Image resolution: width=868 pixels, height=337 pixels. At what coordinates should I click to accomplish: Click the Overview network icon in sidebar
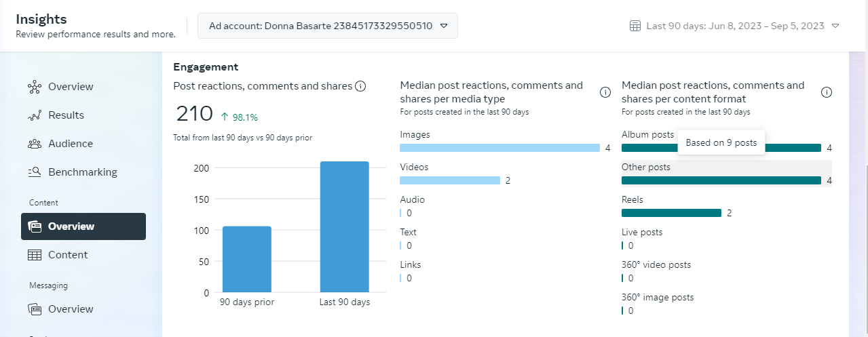click(x=35, y=87)
